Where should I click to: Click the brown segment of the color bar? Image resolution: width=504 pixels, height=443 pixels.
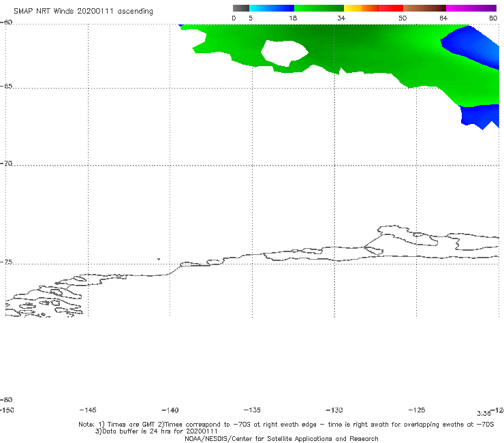point(424,8)
